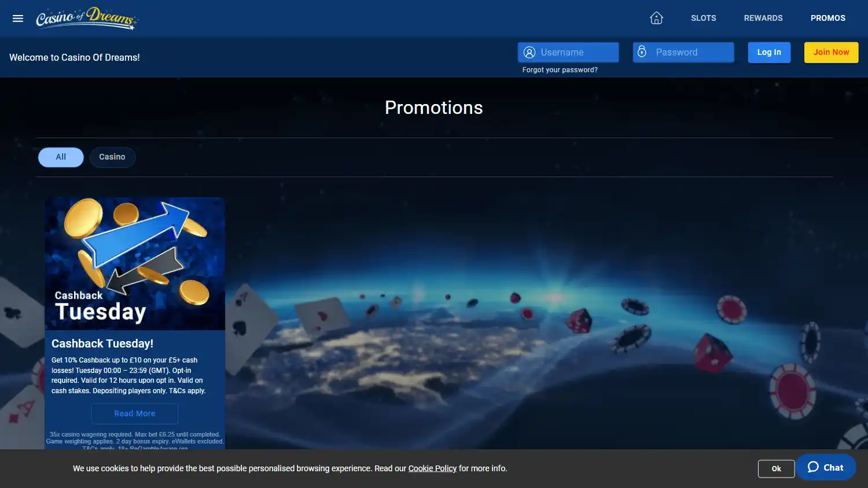Click the Log In button
Image resolution: width=868 pixels, height=488 pixels.
click(769, 53)
